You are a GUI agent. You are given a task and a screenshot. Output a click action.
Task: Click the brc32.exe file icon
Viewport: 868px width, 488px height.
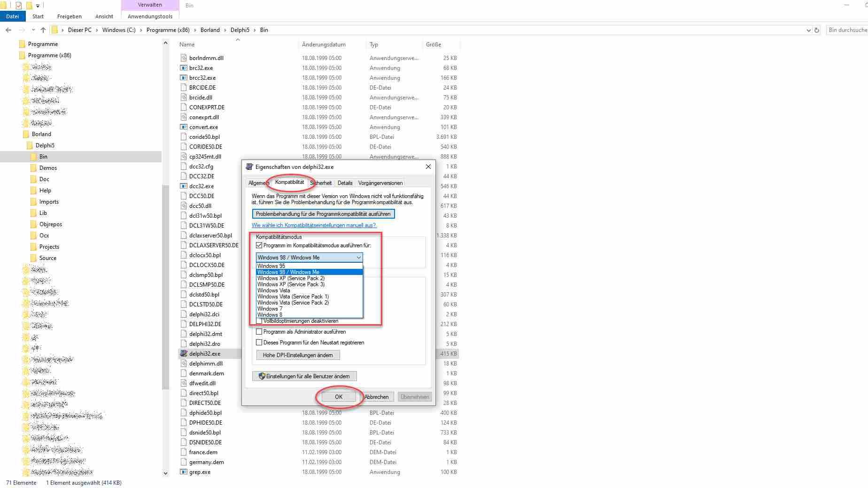coord(184,68)
